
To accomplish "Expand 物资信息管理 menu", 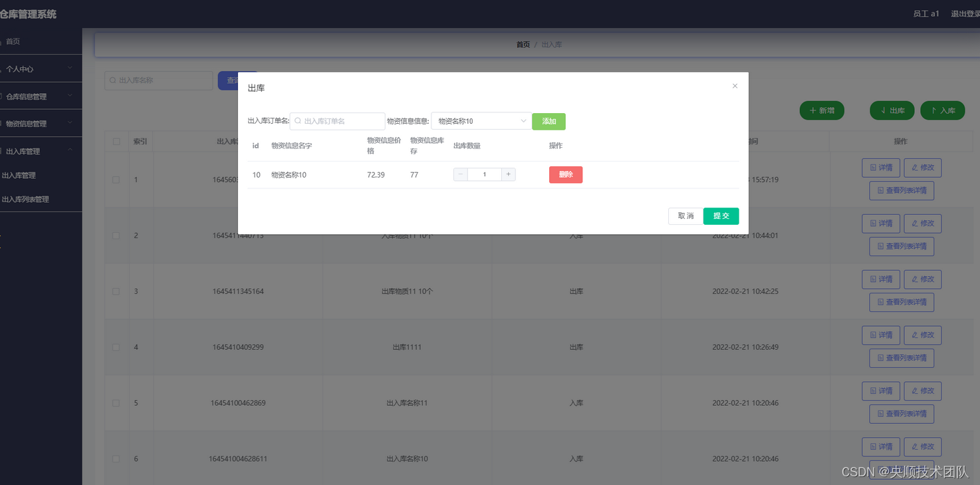I will [41, 124].
